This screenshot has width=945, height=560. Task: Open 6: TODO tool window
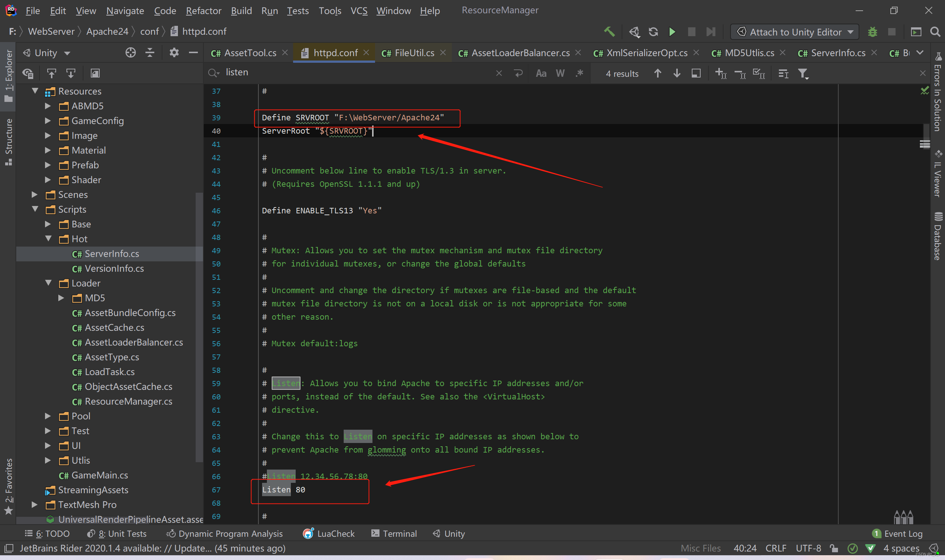47,533
